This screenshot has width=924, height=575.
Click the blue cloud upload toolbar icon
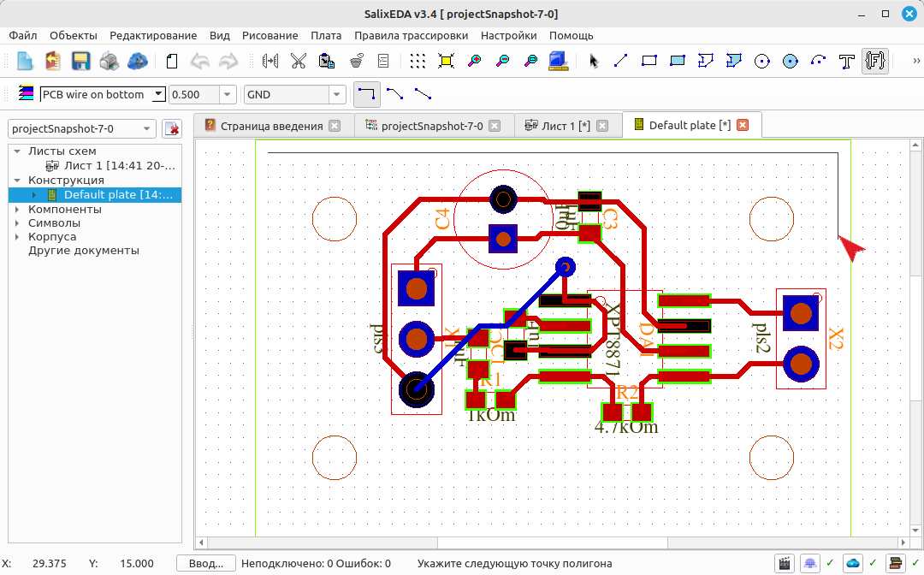pos(137,61)
